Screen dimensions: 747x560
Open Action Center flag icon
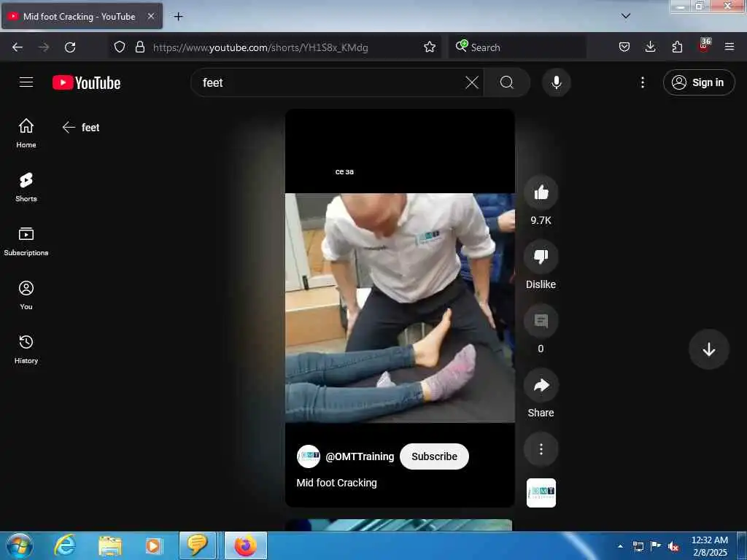656,546
